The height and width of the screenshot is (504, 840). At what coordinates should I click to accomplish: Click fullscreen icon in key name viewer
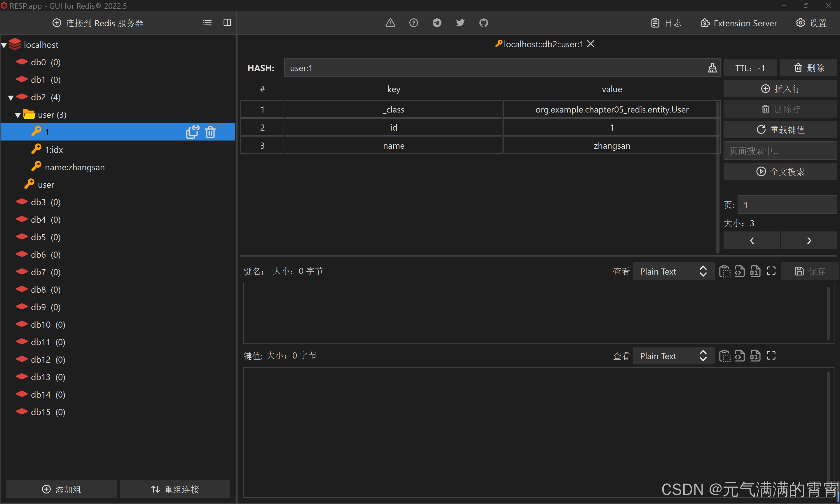pos(771,271)
